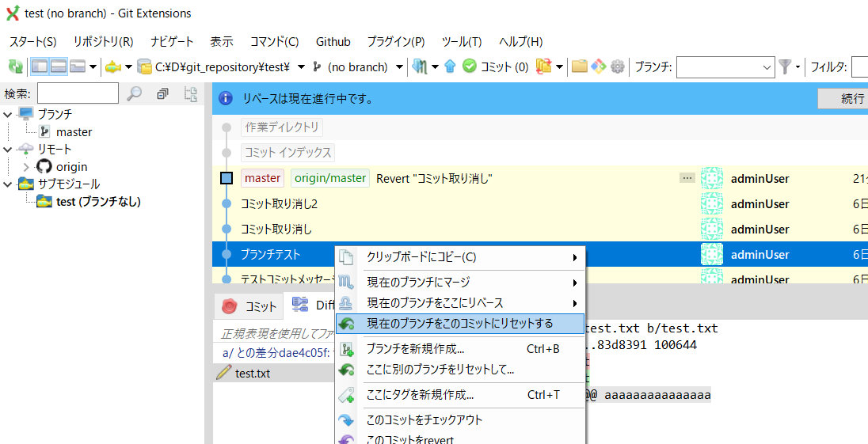Open the repository path dropdown arrow
This screenshot has width=868, height=444.
301,67
